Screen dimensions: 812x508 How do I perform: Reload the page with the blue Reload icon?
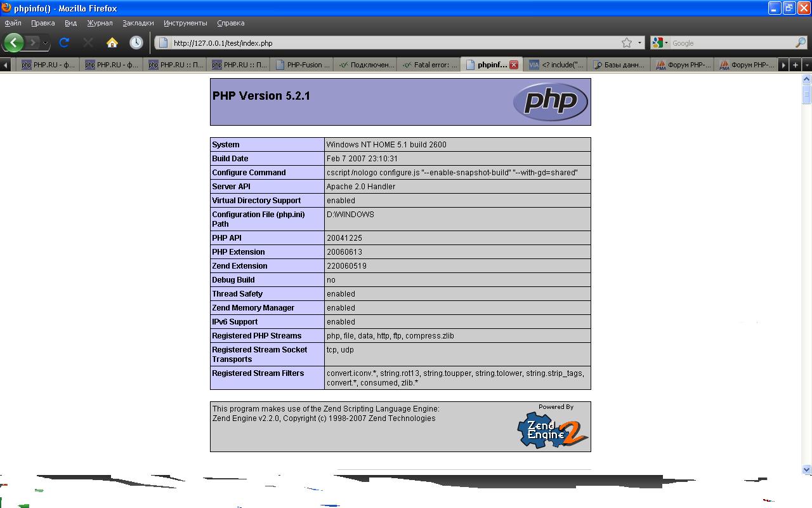(x=64, y=43)
